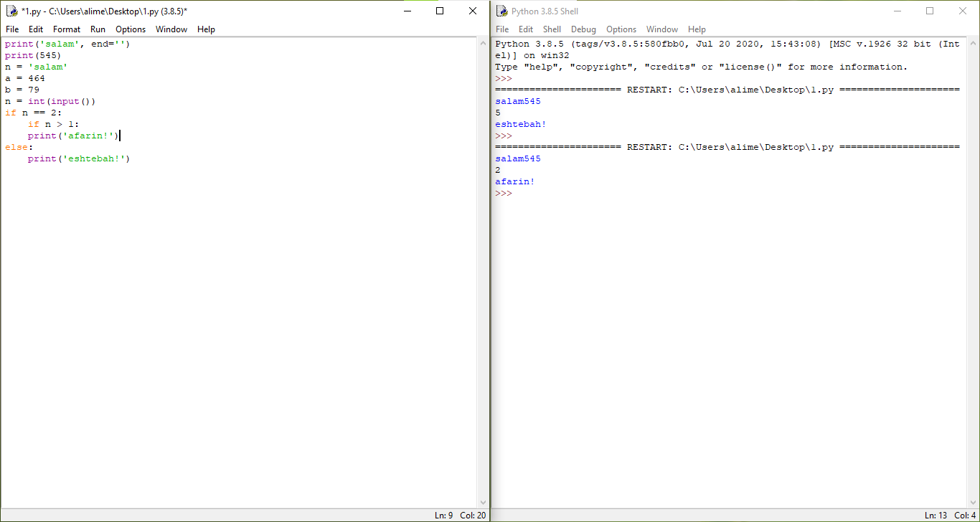This screenshot has width=980, height=522.
Task: Click the Shell scrollbar down arrow
Action: (973, 503)
